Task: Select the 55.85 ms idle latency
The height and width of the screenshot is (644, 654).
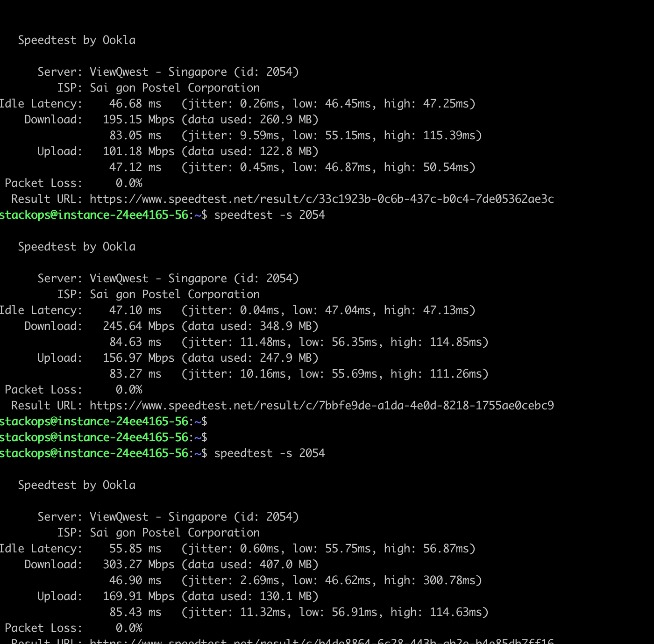Action: click(x=135, y=549)
